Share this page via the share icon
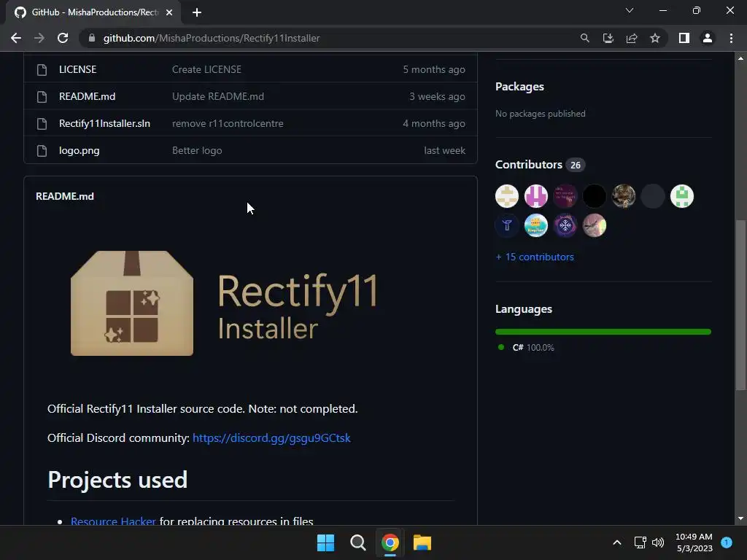747x560 pixels. [x=632, y=38]
